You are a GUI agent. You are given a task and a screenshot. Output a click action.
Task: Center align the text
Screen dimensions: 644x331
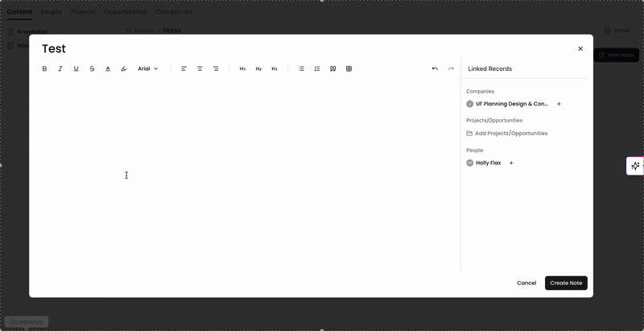pos(200,68)
